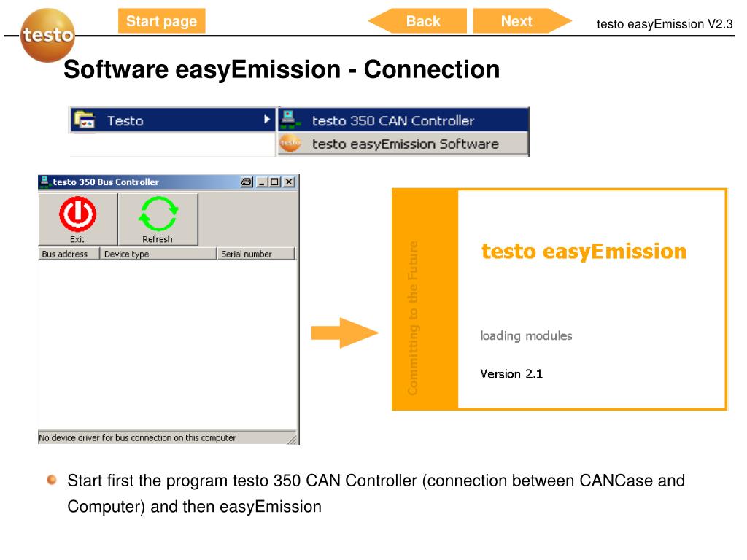747x560 pixels.
Task: Go to previous slide with Back
Action: (417, 21)
